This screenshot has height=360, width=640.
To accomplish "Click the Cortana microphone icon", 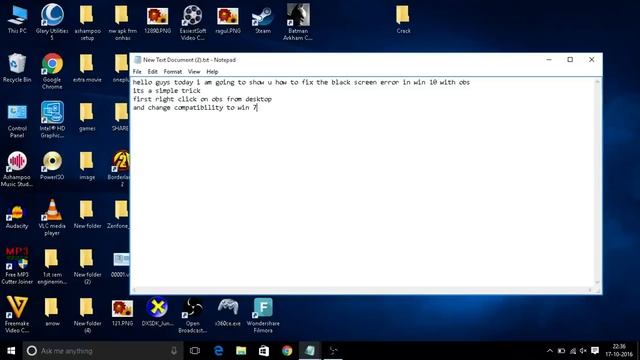I will point(174,351).
